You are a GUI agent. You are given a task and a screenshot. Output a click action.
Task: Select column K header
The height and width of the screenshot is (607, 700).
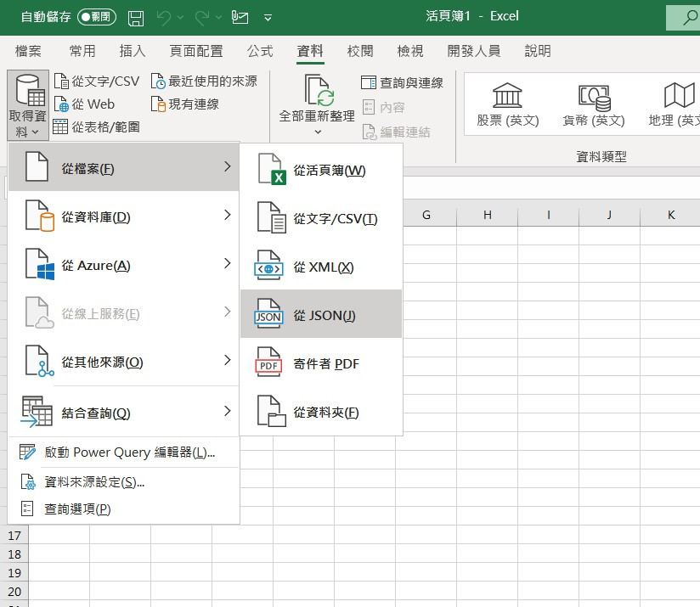pyautogui.click(x=671, y=216)
